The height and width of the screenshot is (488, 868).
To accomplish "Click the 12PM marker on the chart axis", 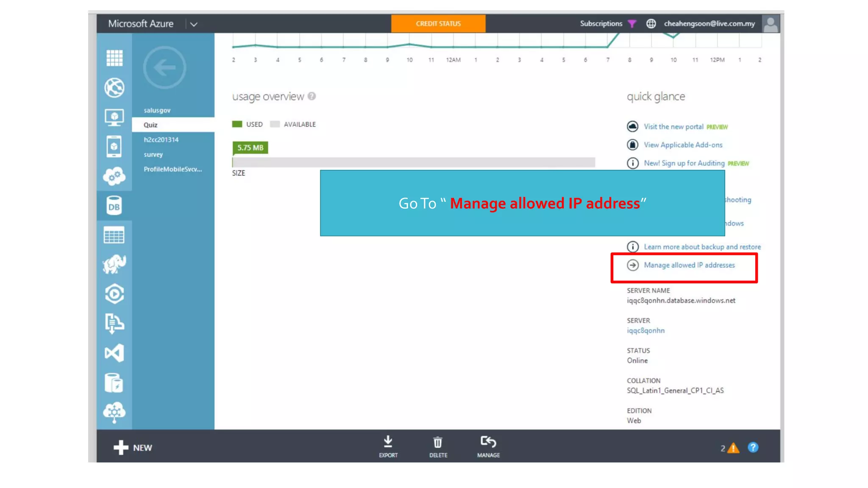I will coord(717,60).
